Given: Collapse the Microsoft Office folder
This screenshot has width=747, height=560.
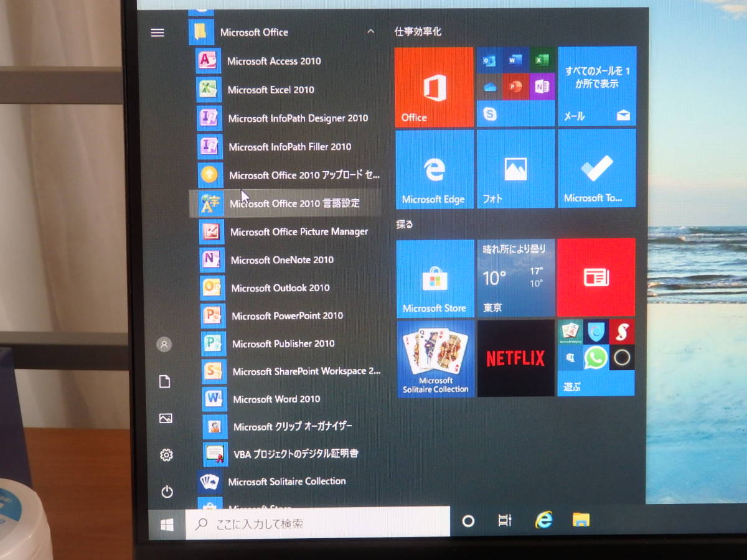Looking at the screenshot, I should 370,31.
